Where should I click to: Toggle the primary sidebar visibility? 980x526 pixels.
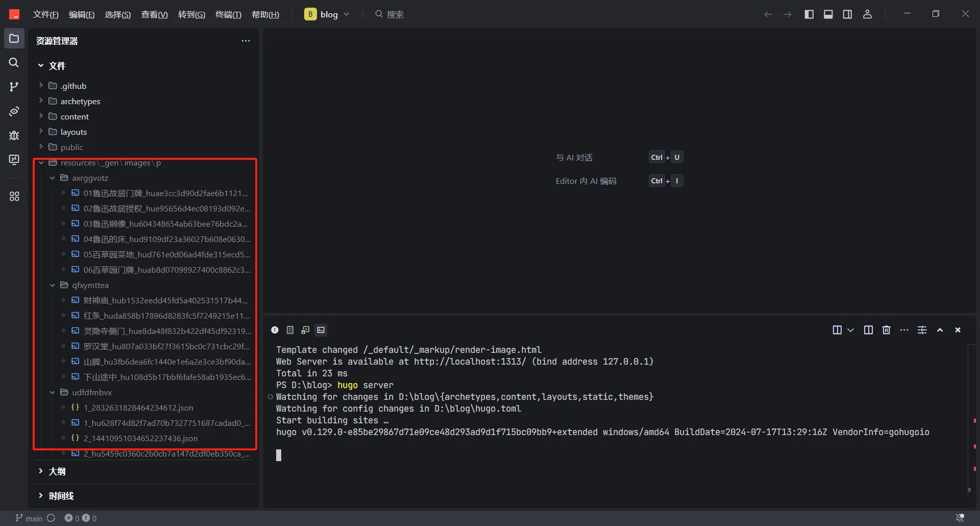809,14
